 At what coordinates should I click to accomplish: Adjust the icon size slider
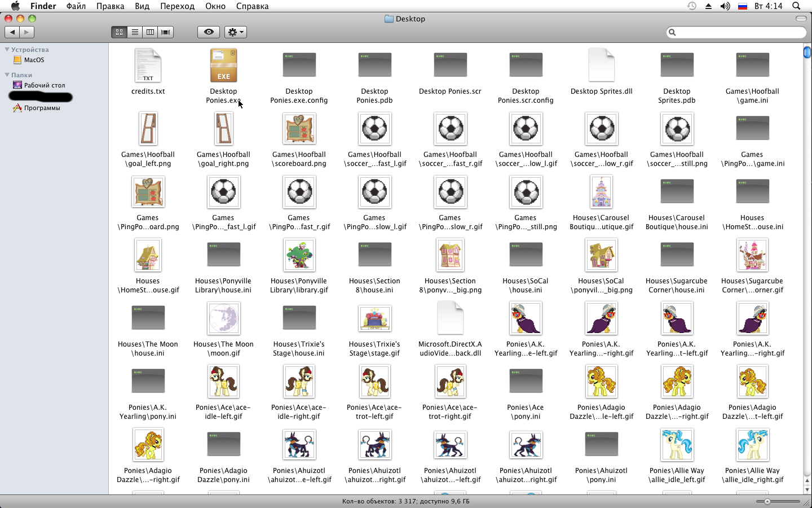point(767,501)
